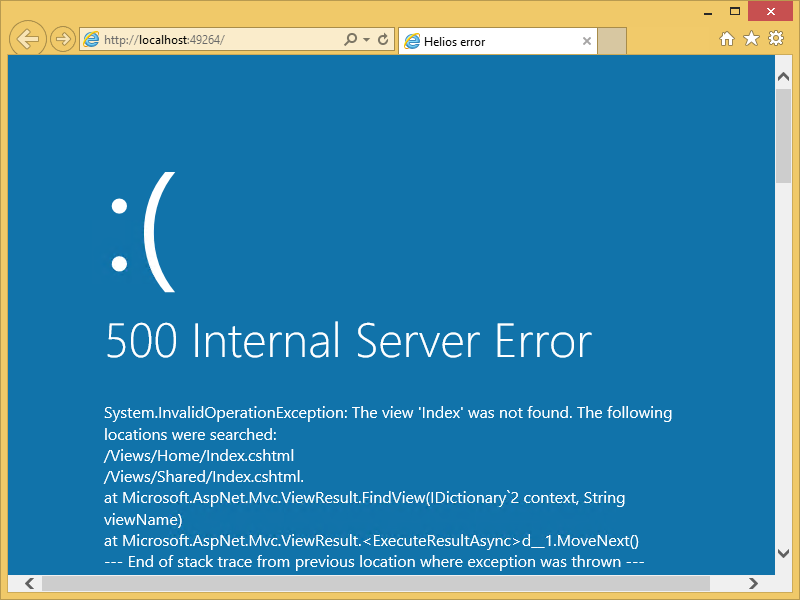Switch to the Helios error tab
The height and width of the screenshot is (600, 800).
tap(497, 41)
